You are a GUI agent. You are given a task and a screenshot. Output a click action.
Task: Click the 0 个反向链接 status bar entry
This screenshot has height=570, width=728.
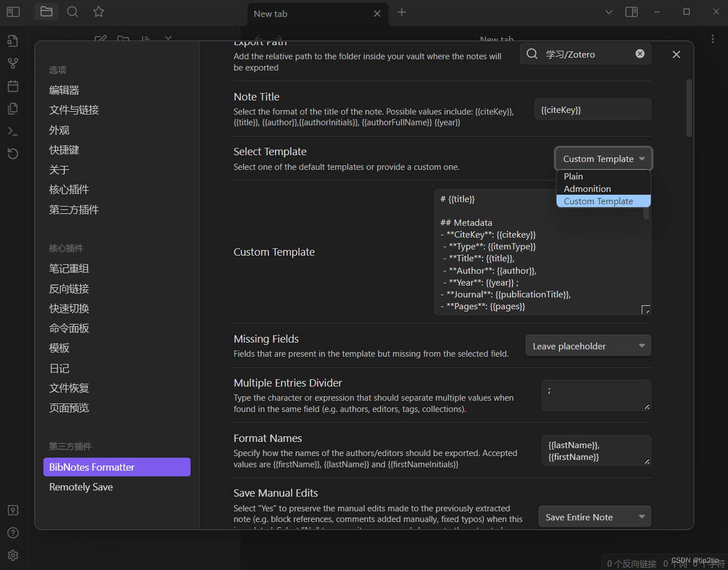pyautogui.click(x=632, y=563)
